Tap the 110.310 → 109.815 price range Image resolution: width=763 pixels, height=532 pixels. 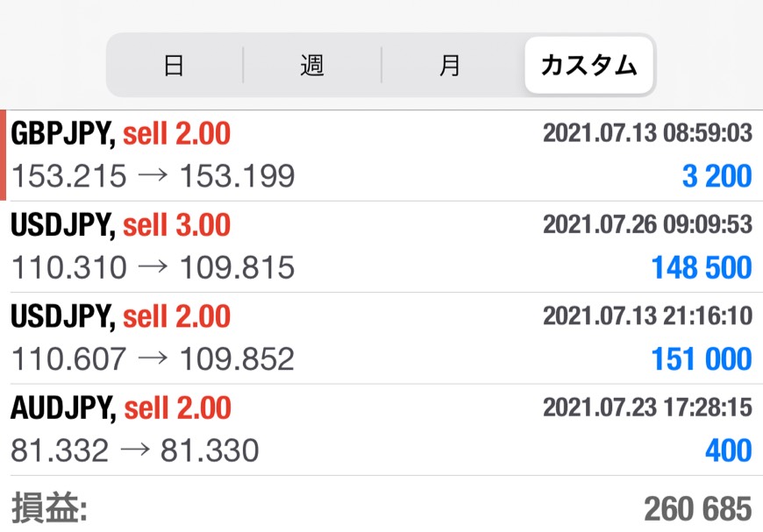click(153, 267)
